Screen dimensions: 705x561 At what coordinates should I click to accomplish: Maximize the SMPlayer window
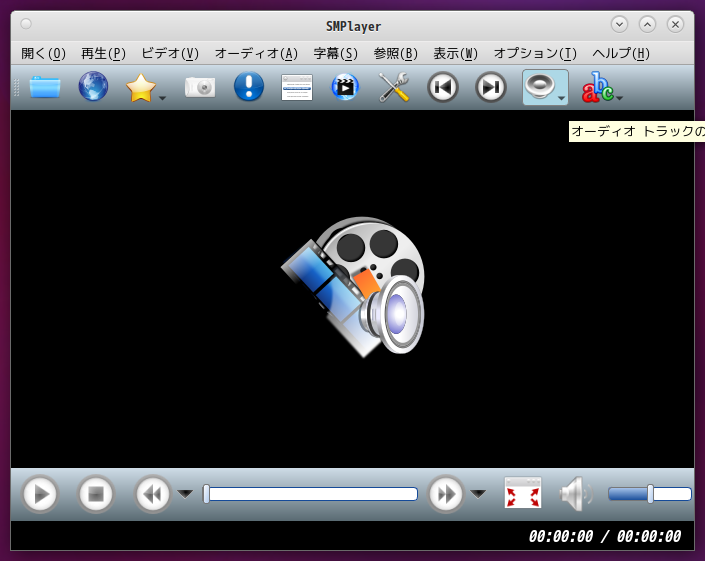point(647,24)
